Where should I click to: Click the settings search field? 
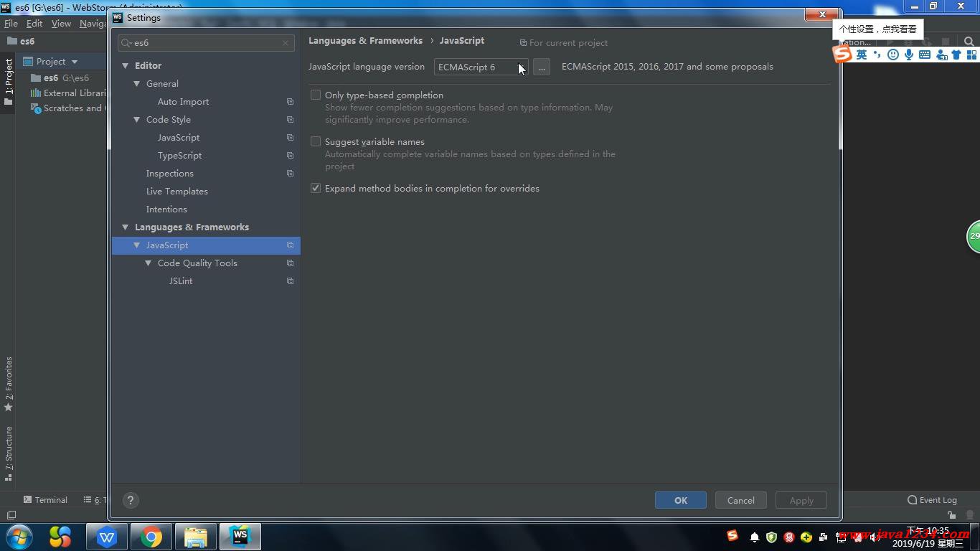coord(206,43)
